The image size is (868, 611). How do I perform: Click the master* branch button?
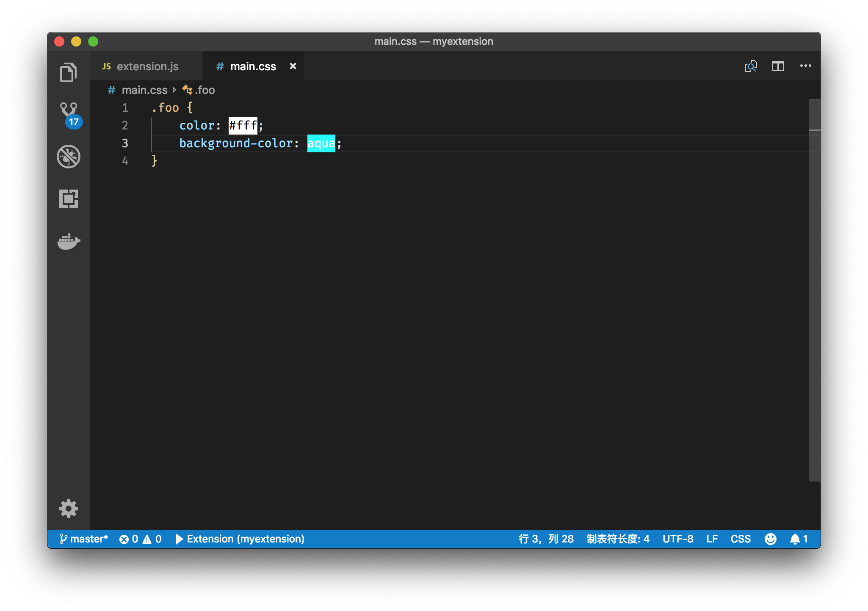pyautogui.click(x=84, y=539)
